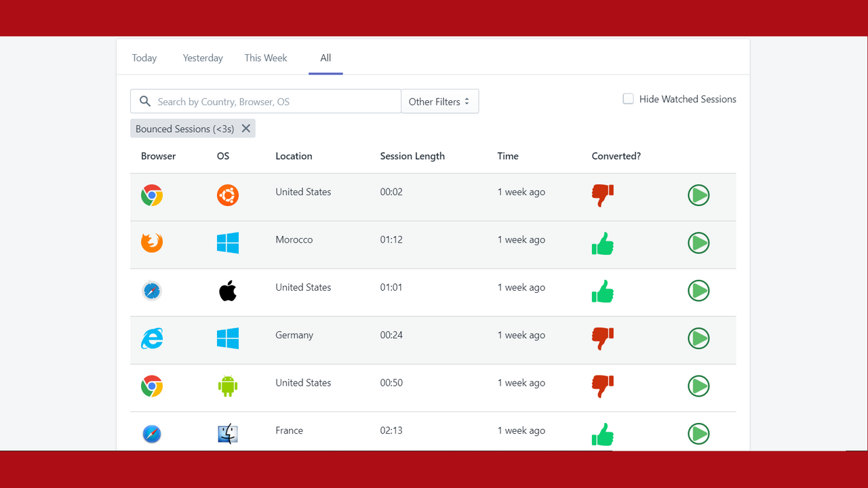Image resolution: width=868 pixels, height=488 pixels.
Task: Click the Converted? column header
Action: coord(616,156)
